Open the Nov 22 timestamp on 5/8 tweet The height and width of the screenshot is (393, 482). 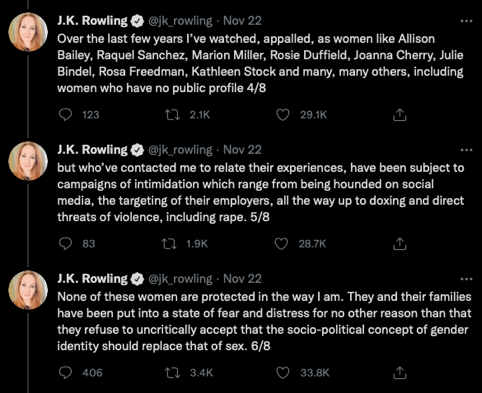[x=242, y=150]
